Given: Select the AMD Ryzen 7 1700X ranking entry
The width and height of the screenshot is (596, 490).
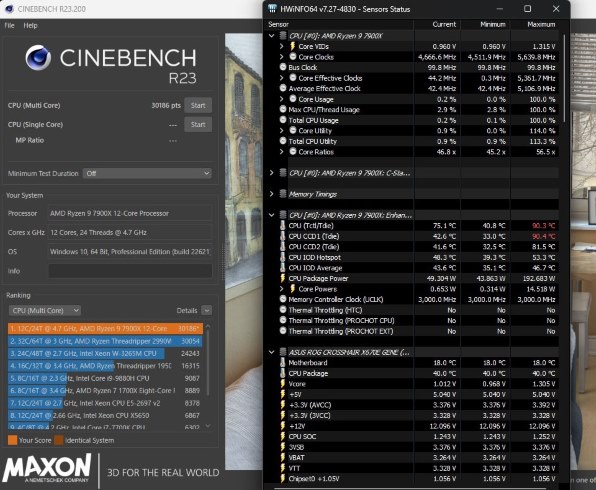Looking at the screenshot, I should coord(104,390).
